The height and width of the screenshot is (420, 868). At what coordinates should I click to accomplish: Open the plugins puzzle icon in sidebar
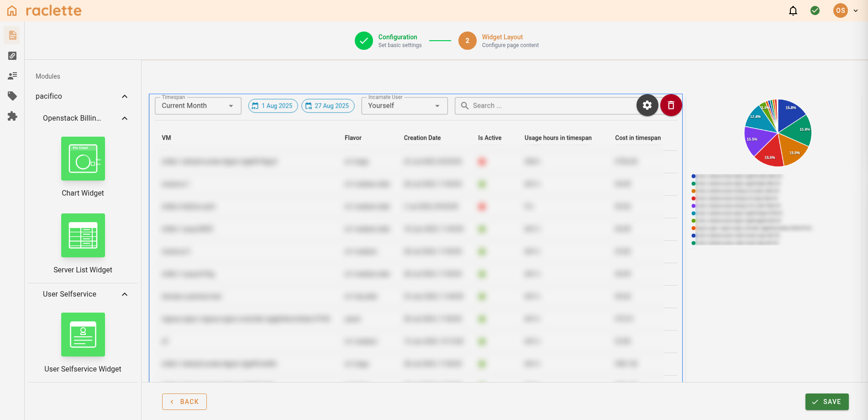[x=12, y=116]
